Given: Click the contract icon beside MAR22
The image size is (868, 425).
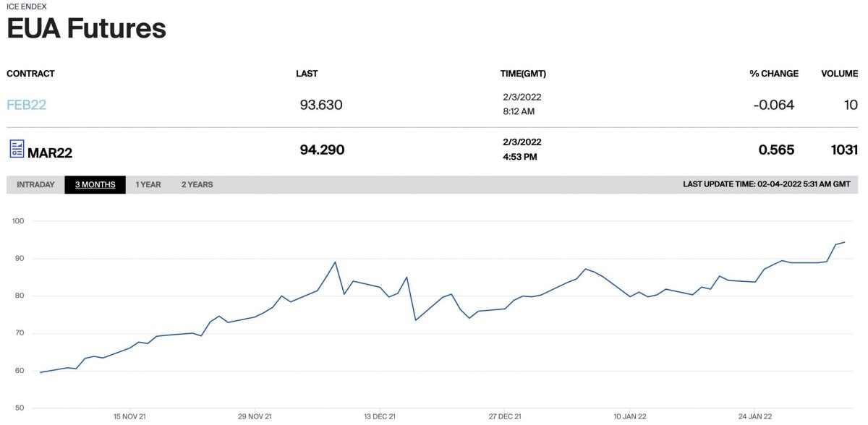Looking at the screenshot, I should pos(16,149).
